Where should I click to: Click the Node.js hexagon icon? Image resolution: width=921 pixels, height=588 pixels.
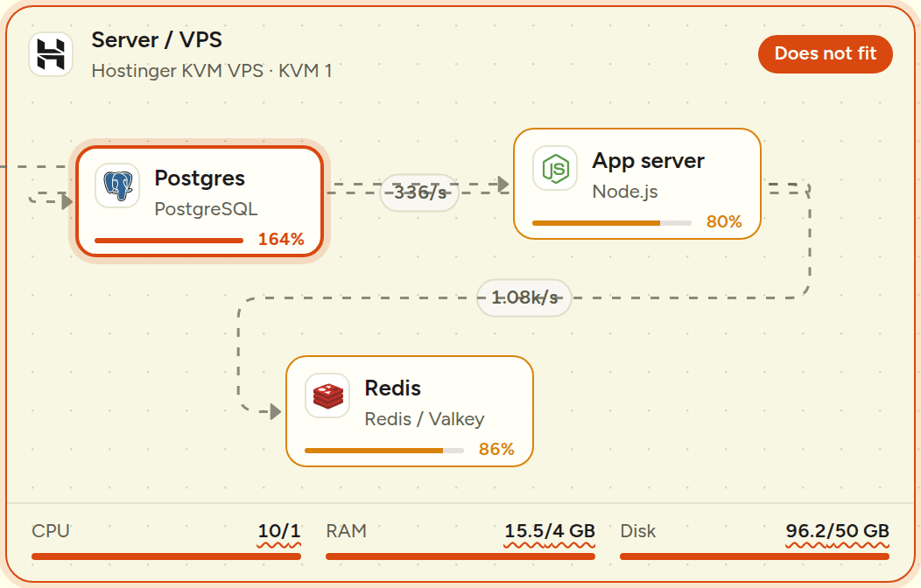[555, 168]
